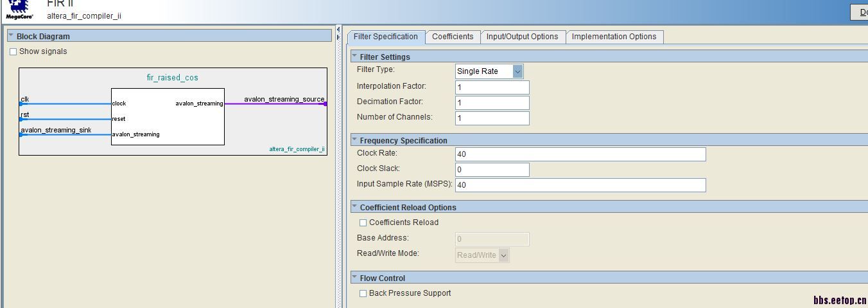Enable the Show signals checkbox

[x=13, y=52]
